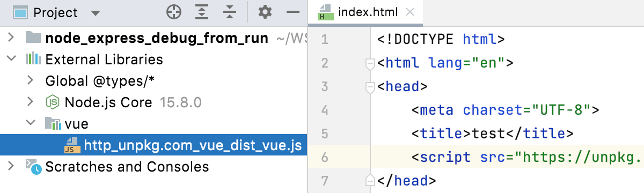
Task: Expand the Global @types/* node
Action: [x=31, y=81]
